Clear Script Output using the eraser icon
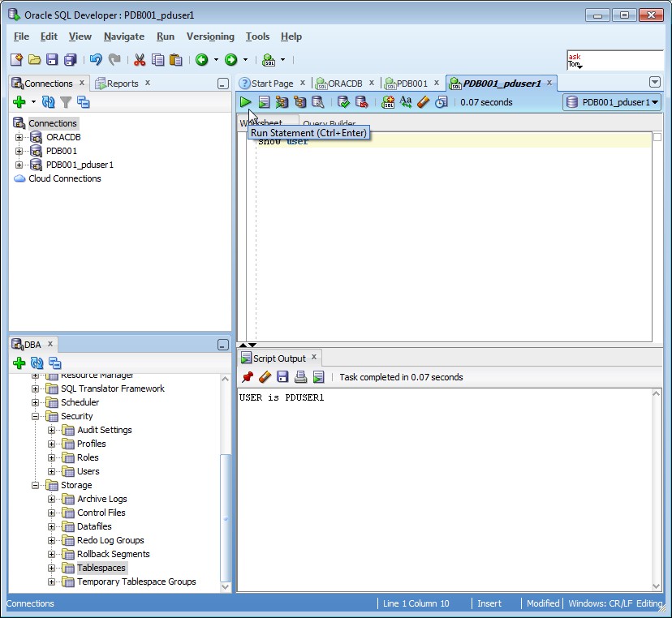The height and width of the screenshot is (618, 672). (265, 377)
